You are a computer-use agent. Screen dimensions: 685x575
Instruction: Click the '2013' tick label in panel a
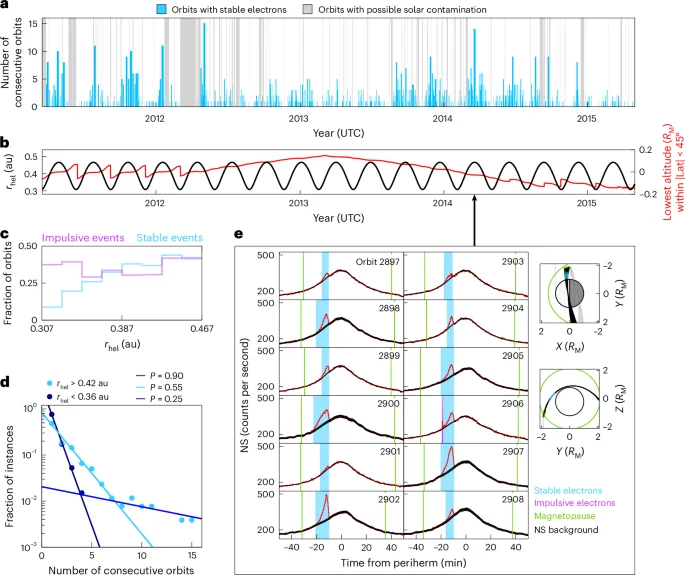[x=298, y=119]
